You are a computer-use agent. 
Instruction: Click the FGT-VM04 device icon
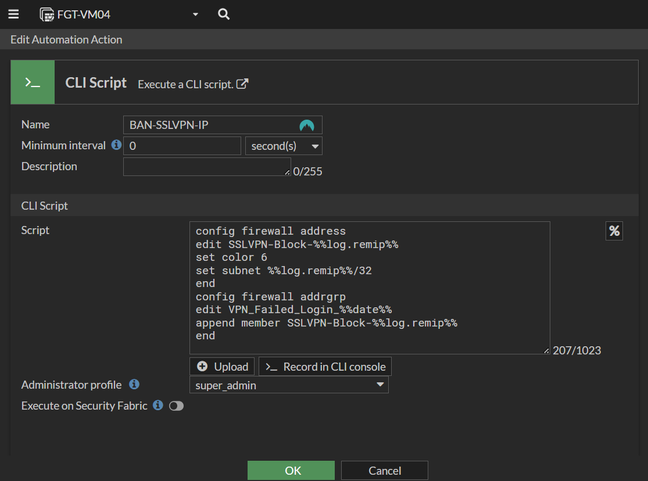click(47, 14)
